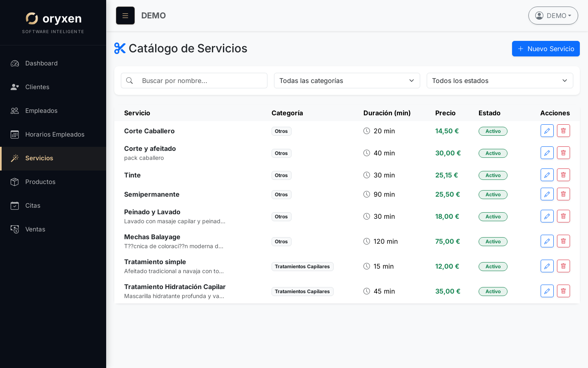Go to Clientes in the sidebar
The height and width of the screenshot is (368, 588).
pos(53,87)
